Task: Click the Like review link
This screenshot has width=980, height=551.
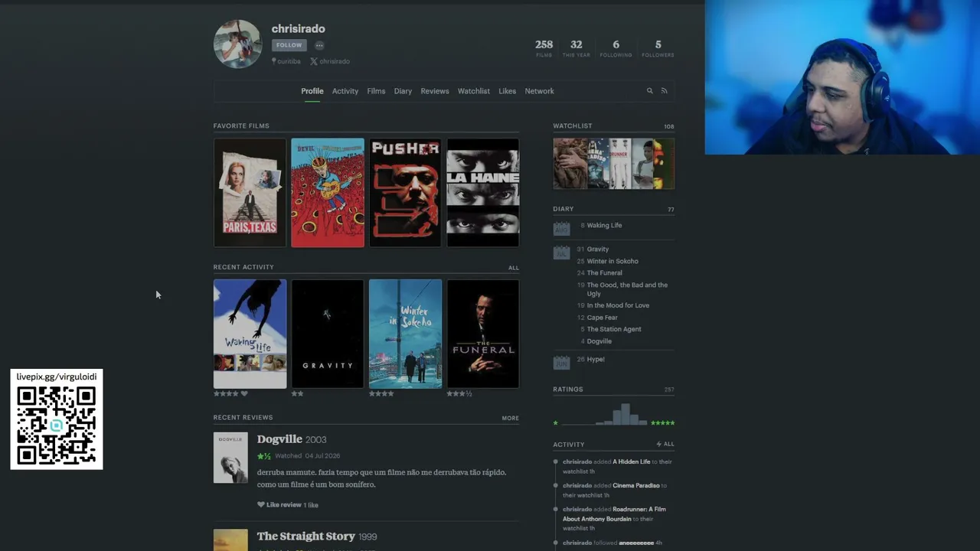Action: [284, 505]
